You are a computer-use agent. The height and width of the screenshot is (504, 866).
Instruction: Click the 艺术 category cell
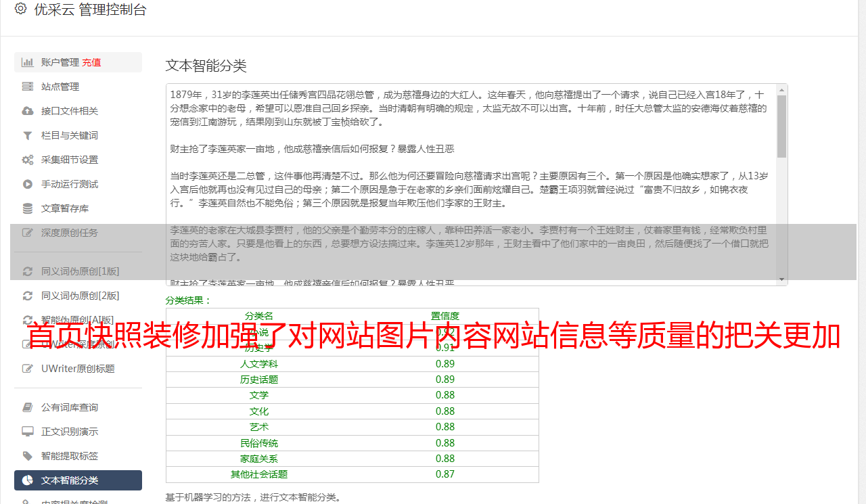coord(259,427)
